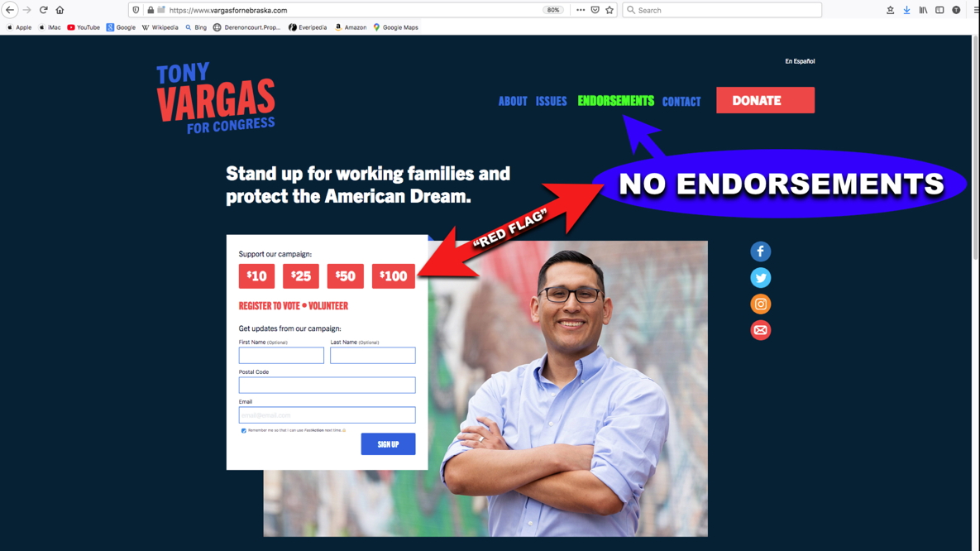Open the Facebook social icon
Image resolution: width=980 pixels, height=551 pixels.
pos(760,252)
